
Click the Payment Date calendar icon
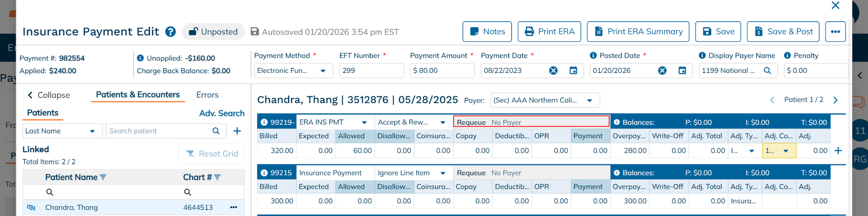[x=573, y=71]
